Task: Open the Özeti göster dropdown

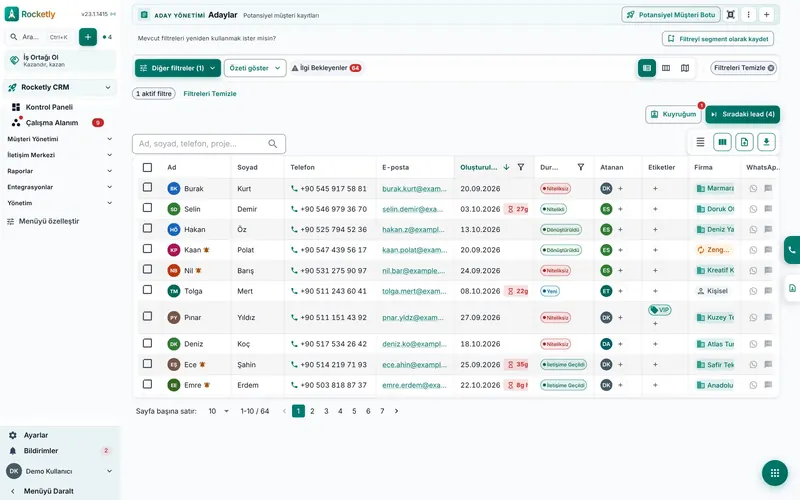Action: coord(255,68)
